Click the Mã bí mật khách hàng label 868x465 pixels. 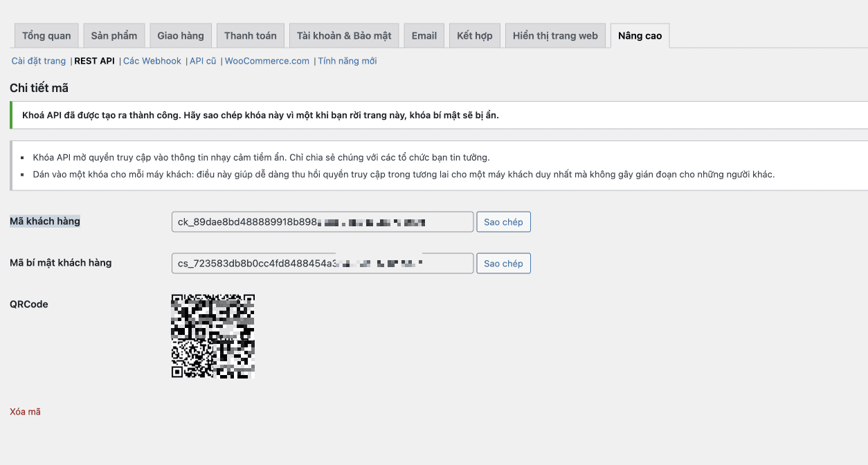click(61, 263)
